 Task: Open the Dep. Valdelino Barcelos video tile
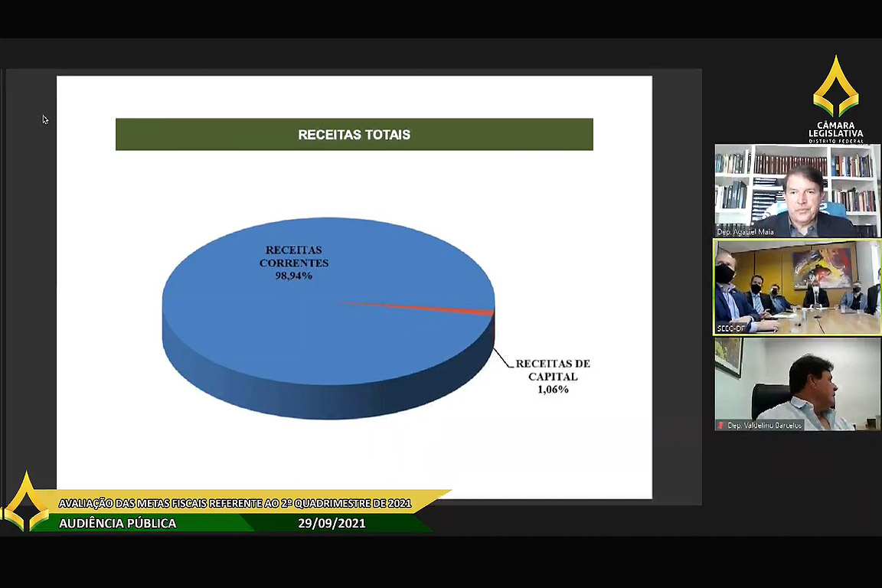(796, 383)
